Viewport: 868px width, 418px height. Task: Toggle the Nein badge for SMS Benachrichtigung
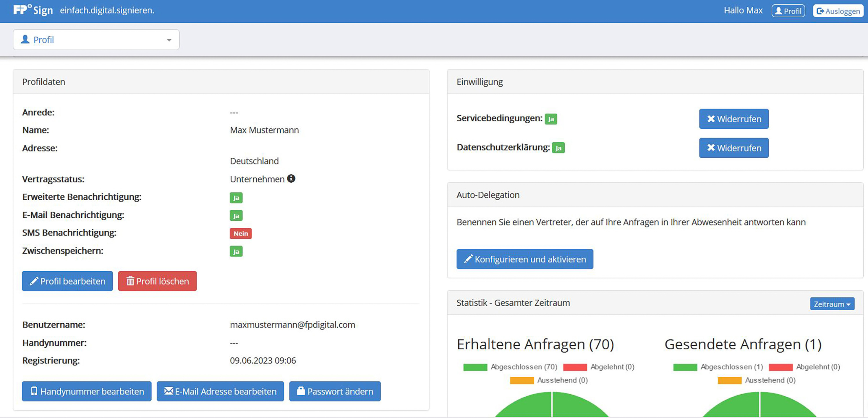(x=240, y=233)
